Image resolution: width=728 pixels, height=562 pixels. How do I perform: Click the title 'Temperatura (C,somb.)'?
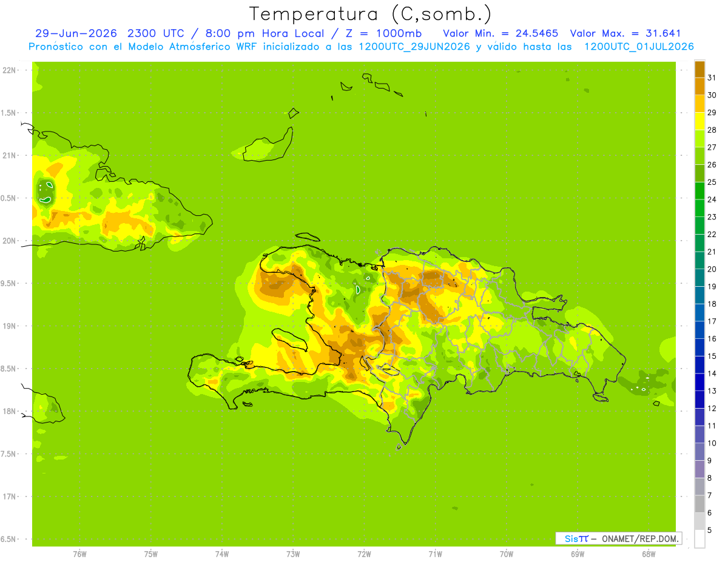point(371,13)
